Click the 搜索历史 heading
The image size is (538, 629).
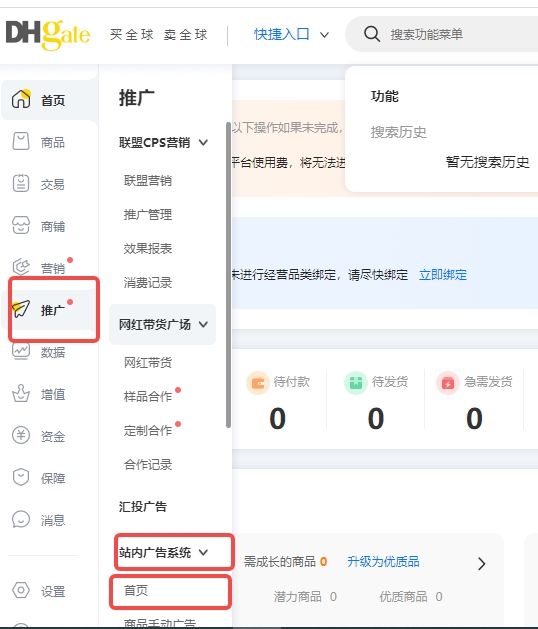coord(398,132)
